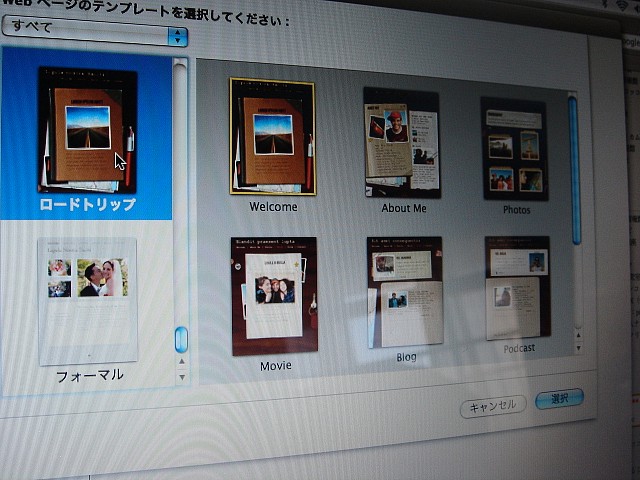
Task: Pick the Photos page template
Action: pos(514,147)
